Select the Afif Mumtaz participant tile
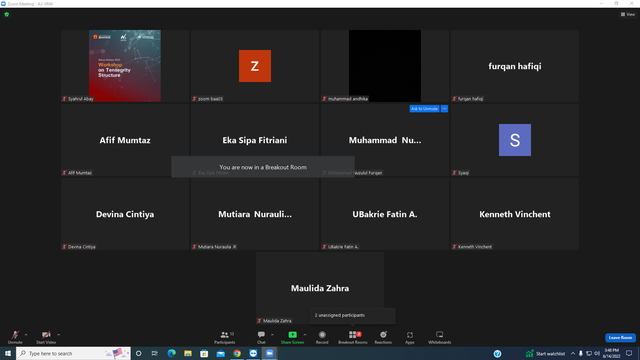Screen dimensions: 640x360 (x=125, y=140)
